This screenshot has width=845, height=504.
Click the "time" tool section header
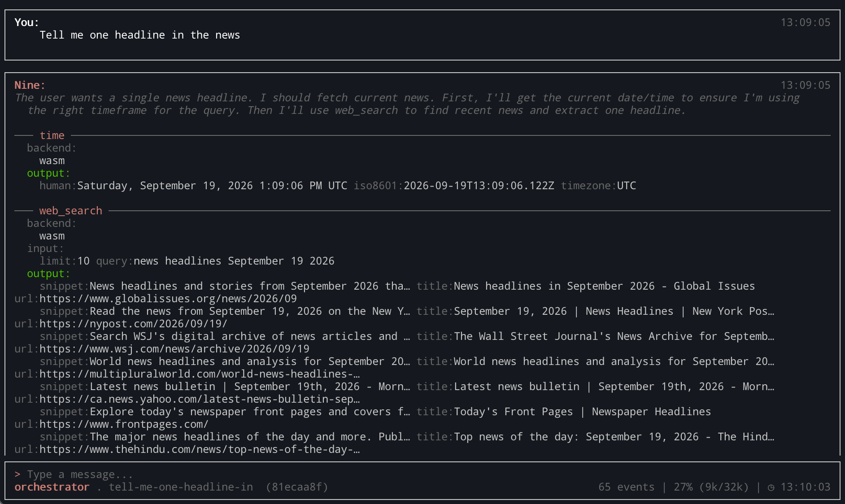click(x=52, y=135)
